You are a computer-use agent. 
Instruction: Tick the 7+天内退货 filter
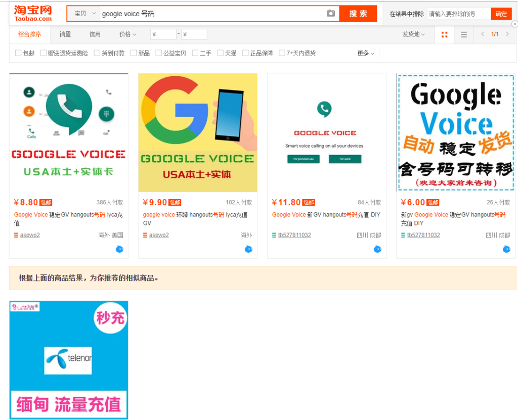pyautogui.click(x=282, y=53)
